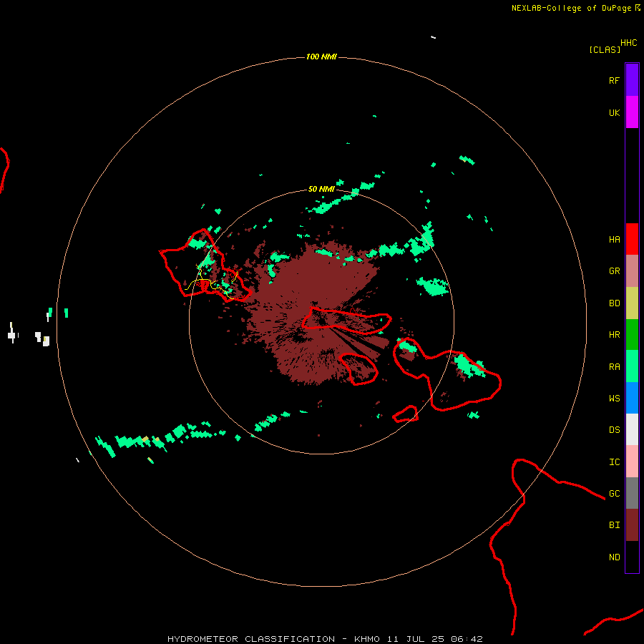Click the 'HHC' product label
The height and width of the screenshot is (644, 644).
point(629,43)
